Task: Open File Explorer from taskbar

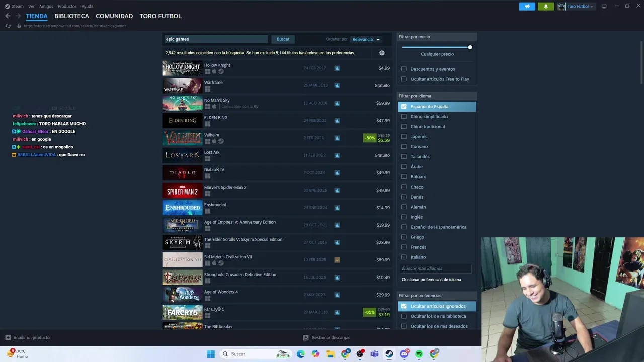Action: pos(330,354)
